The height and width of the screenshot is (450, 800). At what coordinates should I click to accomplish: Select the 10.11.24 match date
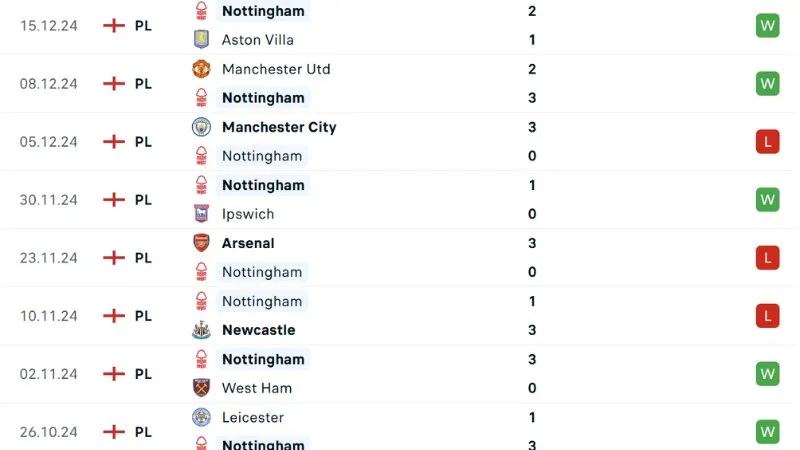click(x=49, y=316)
